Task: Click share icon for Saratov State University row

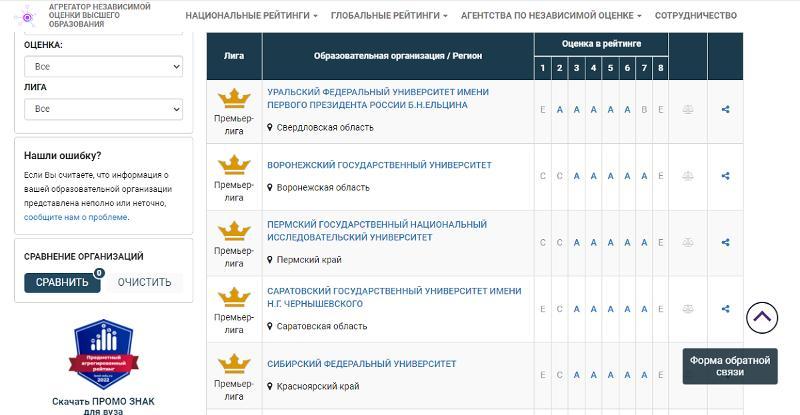Action: (725, 308)
